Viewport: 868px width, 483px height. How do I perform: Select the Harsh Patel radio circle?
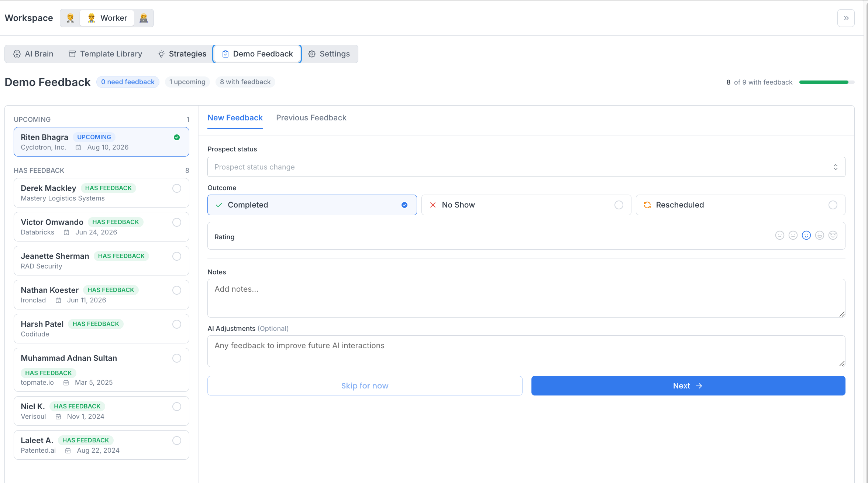[x=177, y=324]
